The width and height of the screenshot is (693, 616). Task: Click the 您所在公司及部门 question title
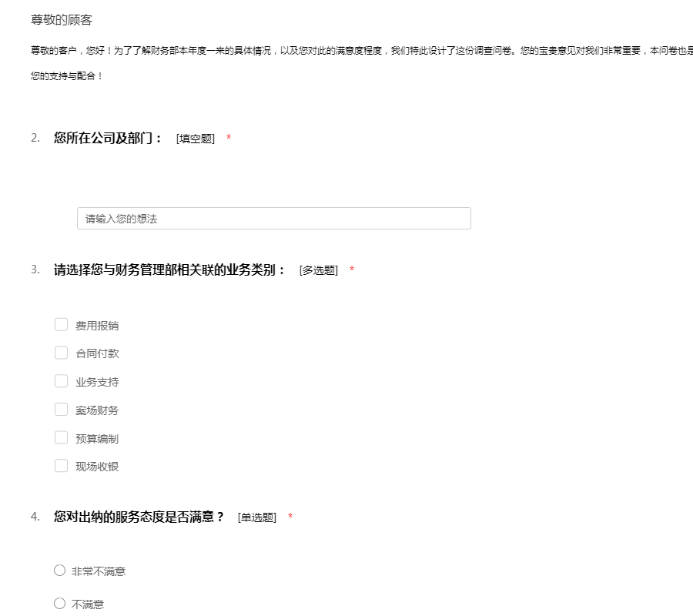[108, 138]
